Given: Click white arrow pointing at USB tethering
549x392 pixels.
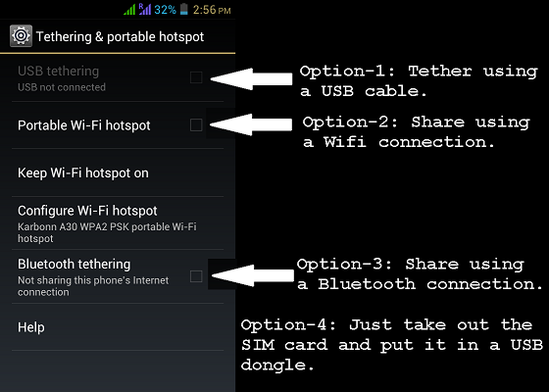Looking at the screenshot, I should coord(251,78).
